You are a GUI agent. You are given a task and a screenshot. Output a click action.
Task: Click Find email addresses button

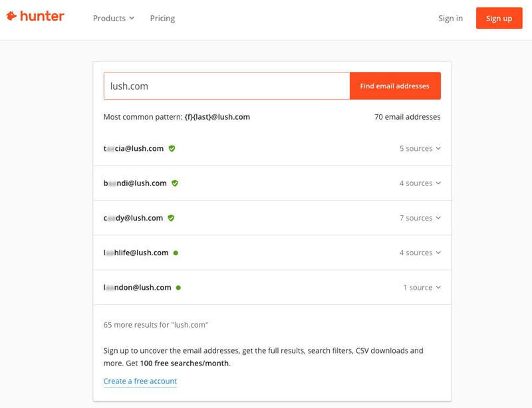pos(395,86)
